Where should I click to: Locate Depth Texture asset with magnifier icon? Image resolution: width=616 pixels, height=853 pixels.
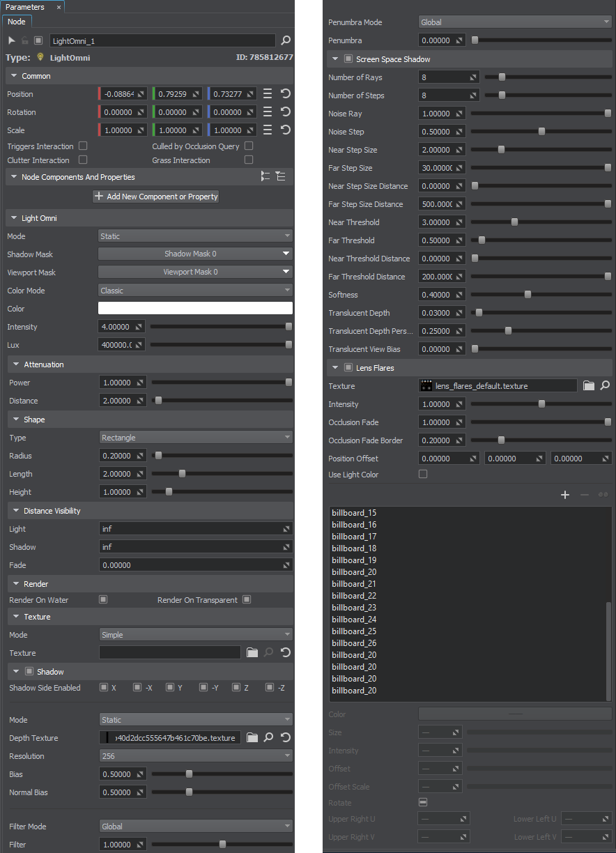pos(269,737)
